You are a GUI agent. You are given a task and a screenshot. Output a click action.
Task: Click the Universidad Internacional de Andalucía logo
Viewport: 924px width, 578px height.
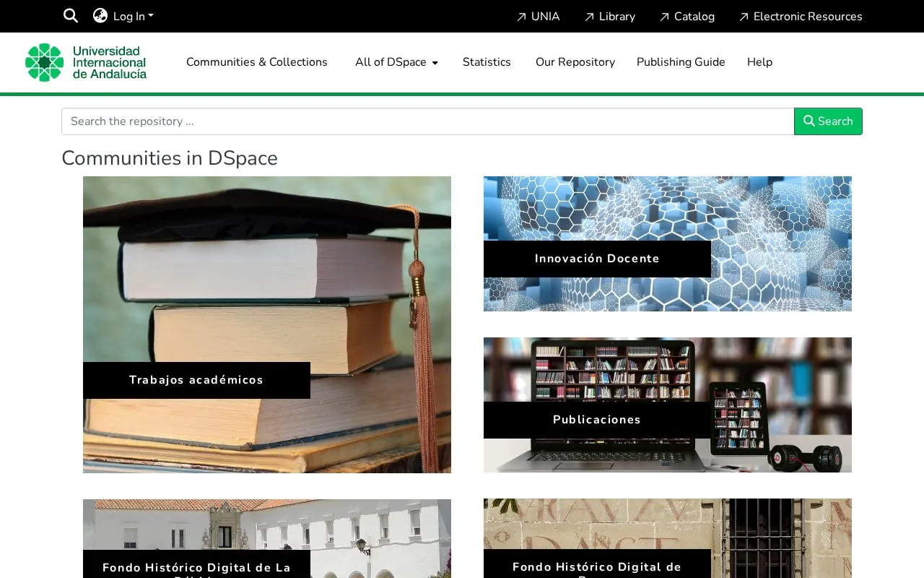(86, 62)
